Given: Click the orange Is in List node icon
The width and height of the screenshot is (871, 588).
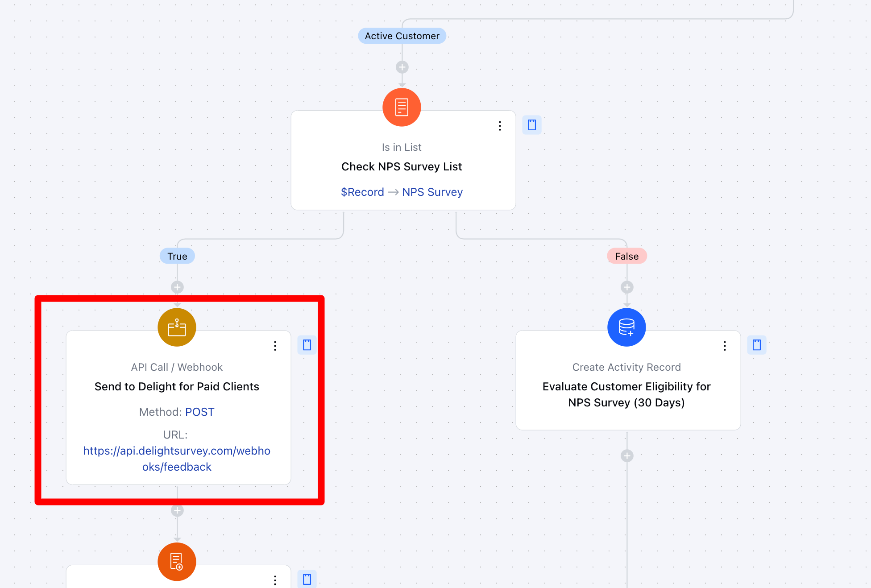Looking at the screenshot, I should tap(402, 107).
